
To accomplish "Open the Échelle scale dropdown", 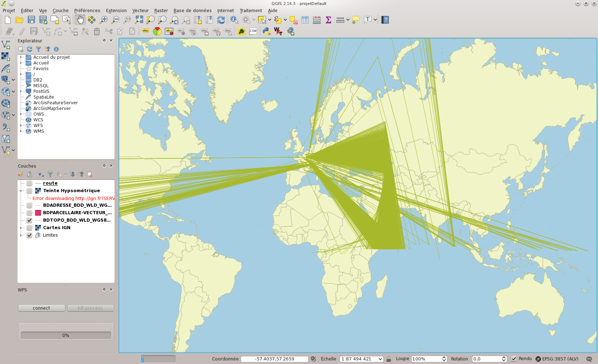I will pos(380,359).
